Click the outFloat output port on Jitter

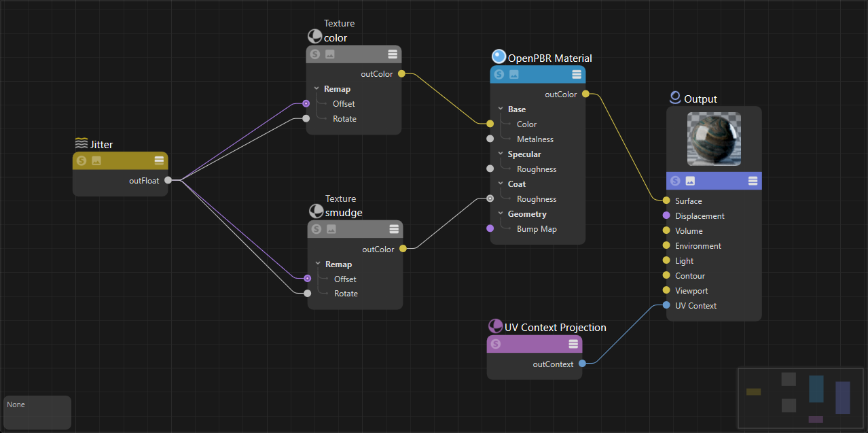pos(168,181)
